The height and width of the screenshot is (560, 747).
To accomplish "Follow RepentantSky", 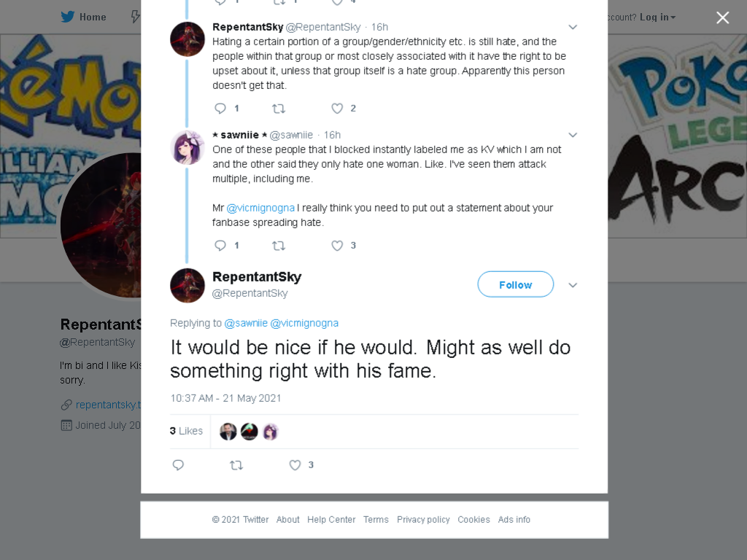I will pos(516,284).
